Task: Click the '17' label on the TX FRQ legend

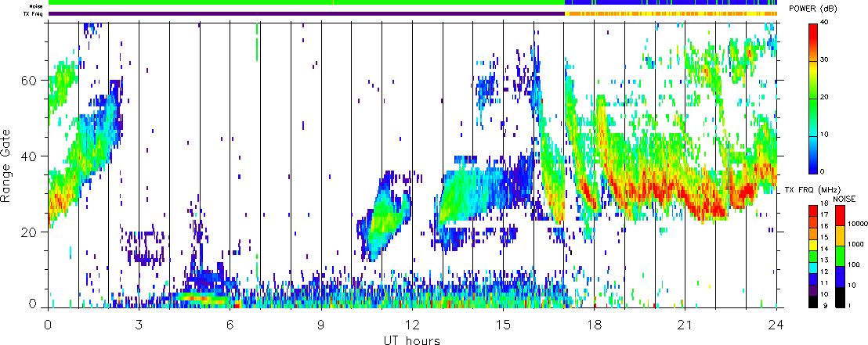Action: [x=825, y=214]
